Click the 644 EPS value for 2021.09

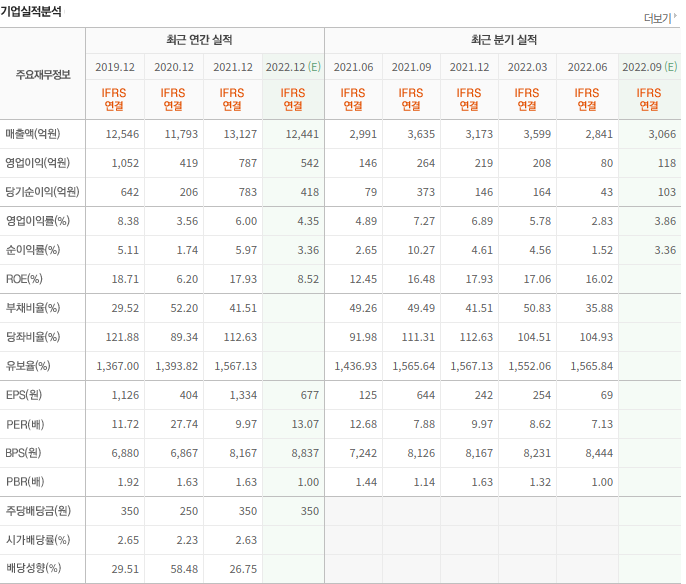426,395
